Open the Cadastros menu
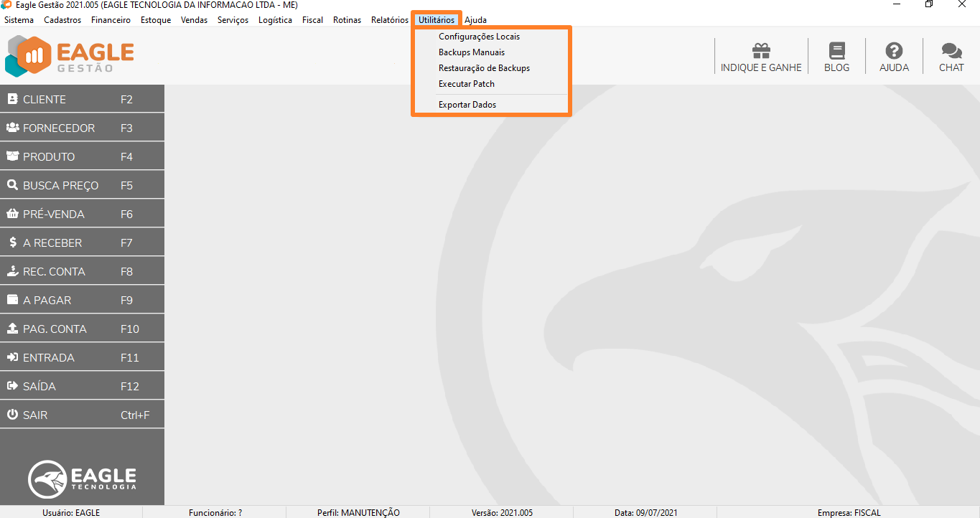 pos(62,20)
